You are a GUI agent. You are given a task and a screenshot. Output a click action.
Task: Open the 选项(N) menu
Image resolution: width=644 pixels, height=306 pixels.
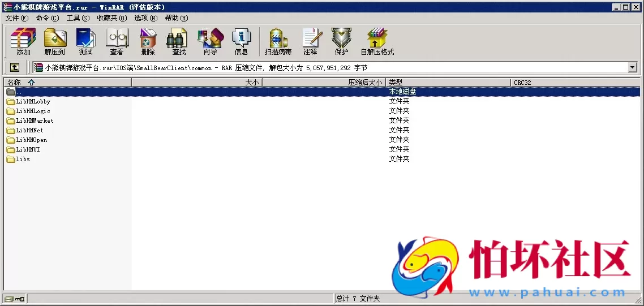[x=146, y=18]
